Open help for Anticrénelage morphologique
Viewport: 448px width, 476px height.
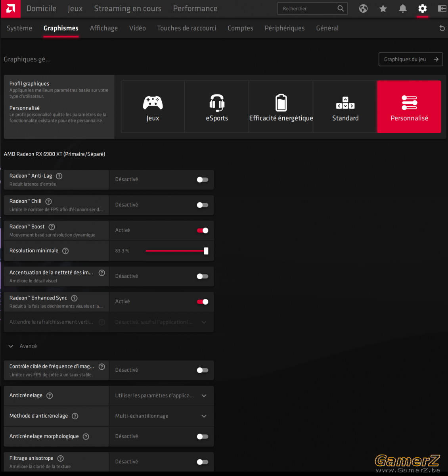pyautogui.click(x=86, y=437)
